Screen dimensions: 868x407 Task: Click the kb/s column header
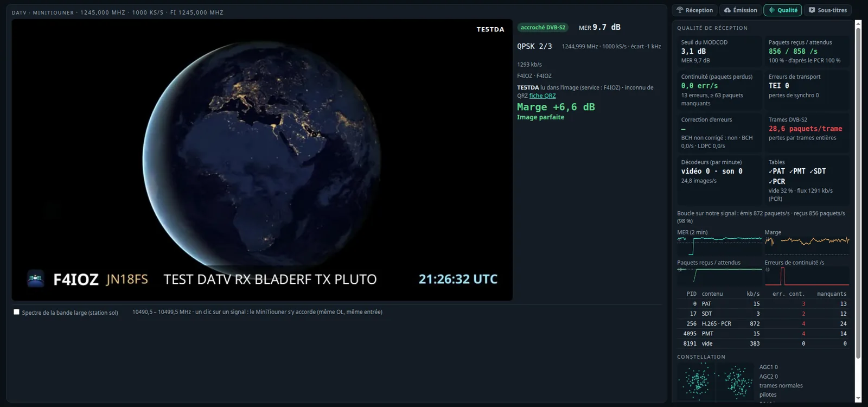(x=753, y=294)
